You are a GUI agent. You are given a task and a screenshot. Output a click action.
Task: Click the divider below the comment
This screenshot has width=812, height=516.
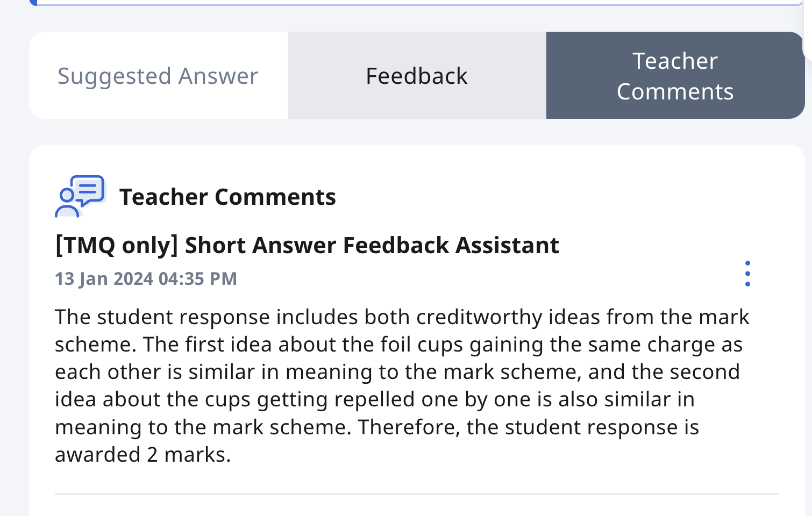(x=416, y=494)
